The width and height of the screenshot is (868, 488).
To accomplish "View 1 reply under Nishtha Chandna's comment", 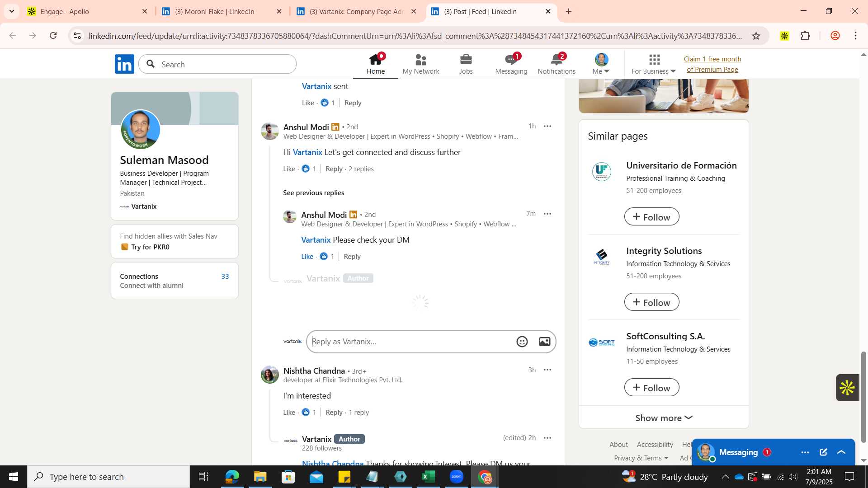I will tap(359, 412).
